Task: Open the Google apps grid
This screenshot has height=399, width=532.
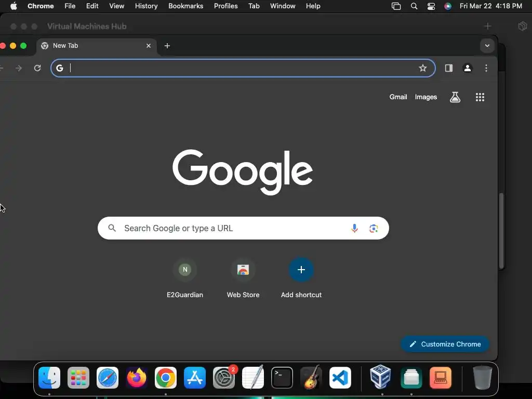Action: click(480, 97)
